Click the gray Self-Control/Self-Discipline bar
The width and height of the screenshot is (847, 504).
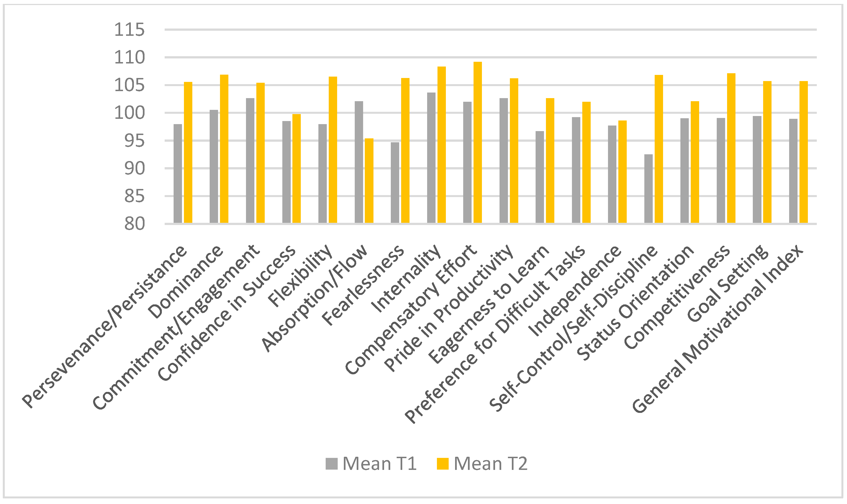(x=648, y=189)
